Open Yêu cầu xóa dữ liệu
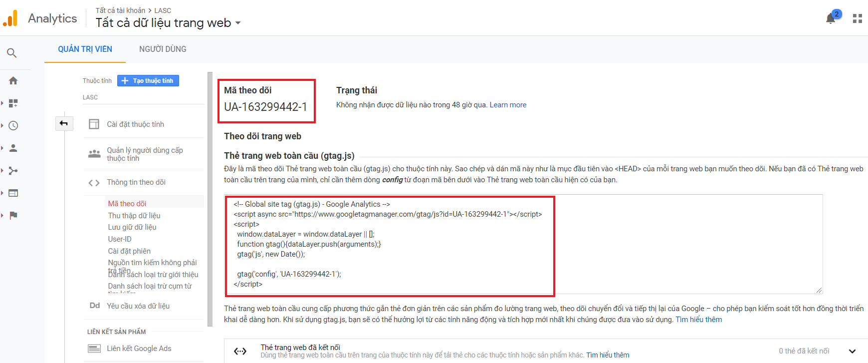 (x=138, y=306)
